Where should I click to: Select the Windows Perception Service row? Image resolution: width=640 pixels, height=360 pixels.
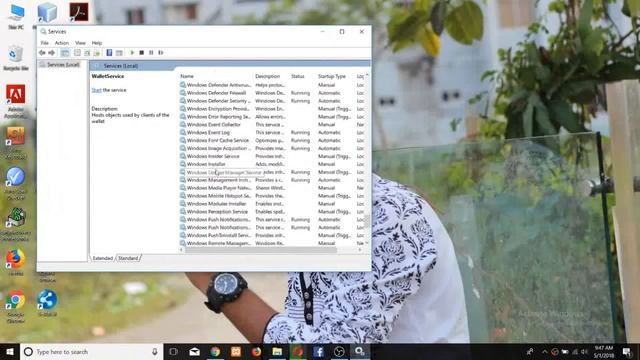271,212
